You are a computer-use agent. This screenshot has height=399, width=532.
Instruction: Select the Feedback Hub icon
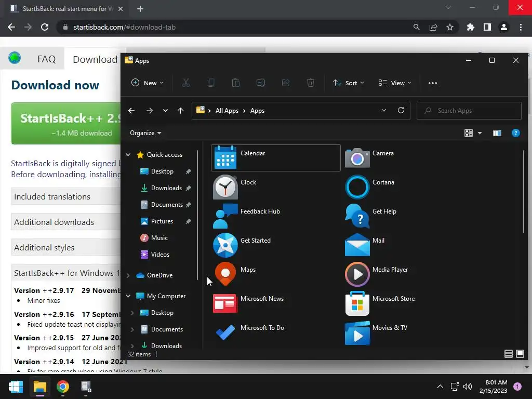coord(225,216)
